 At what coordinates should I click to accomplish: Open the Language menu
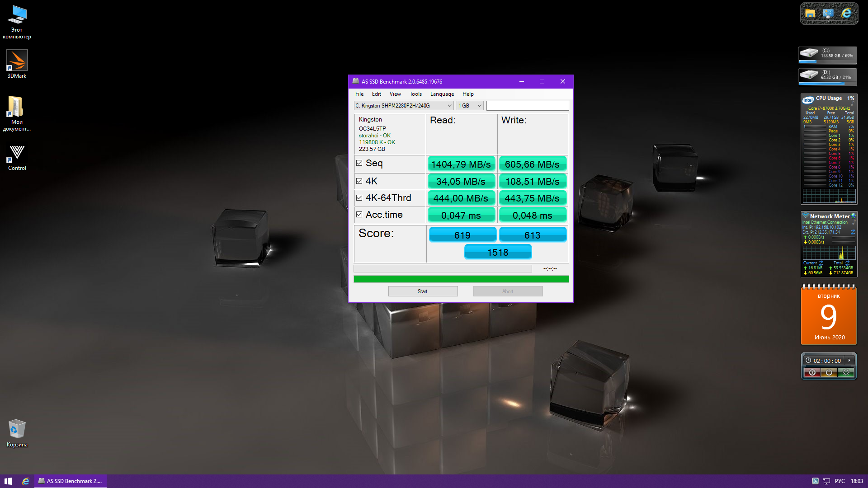point(442,94)
